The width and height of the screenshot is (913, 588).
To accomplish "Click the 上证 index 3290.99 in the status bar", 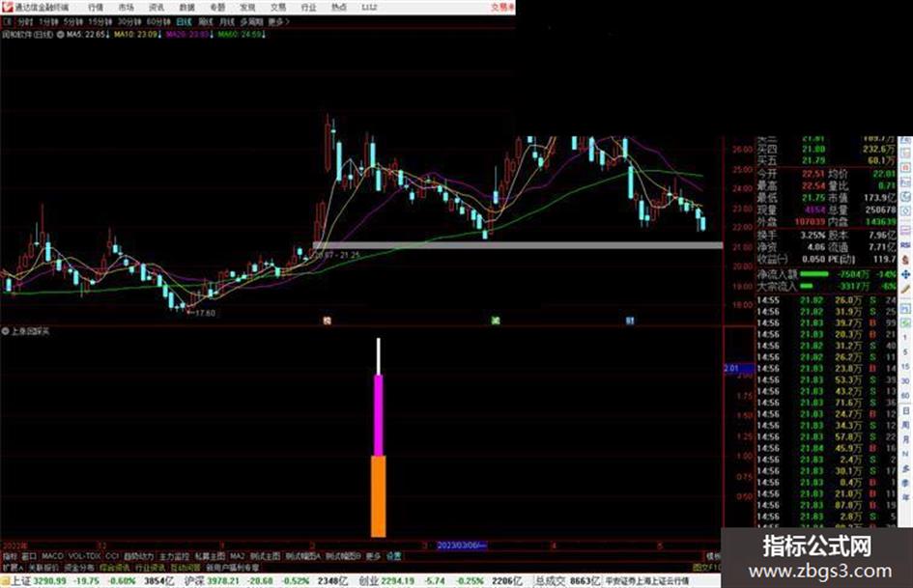I will pyautogui.click(x=39, y=581).
